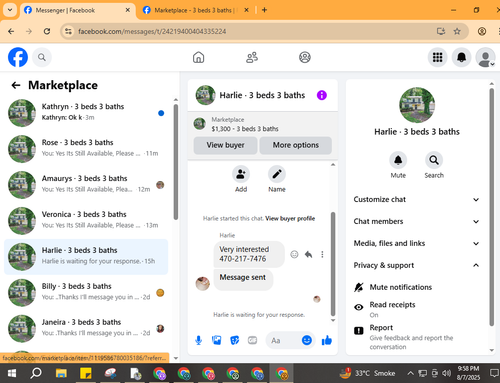Open the $1,300 - 3 beds 3 baths listing
Viewport: 500px width, 383px height.
tap(245, 129)
